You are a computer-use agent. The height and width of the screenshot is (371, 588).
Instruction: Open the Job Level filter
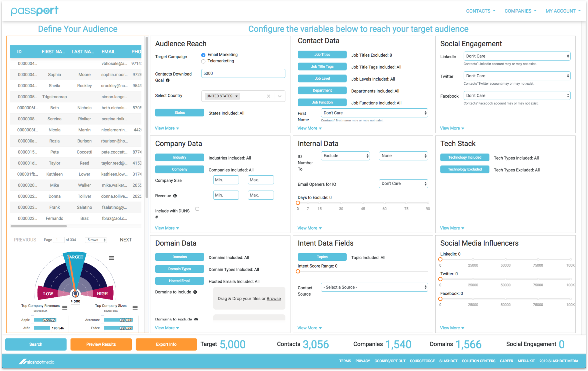tap(322, 78)
